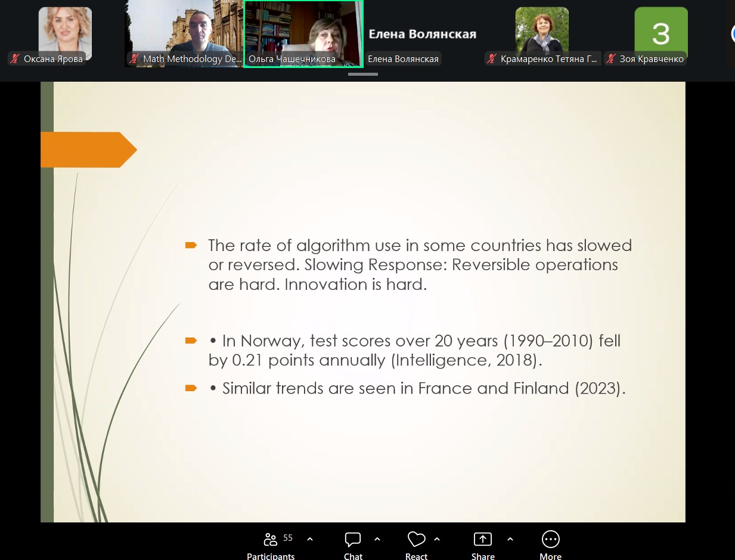735x560 pixels.
Task: Open the Chat panel
Action: pyautogui.click(x=353, y=540)
